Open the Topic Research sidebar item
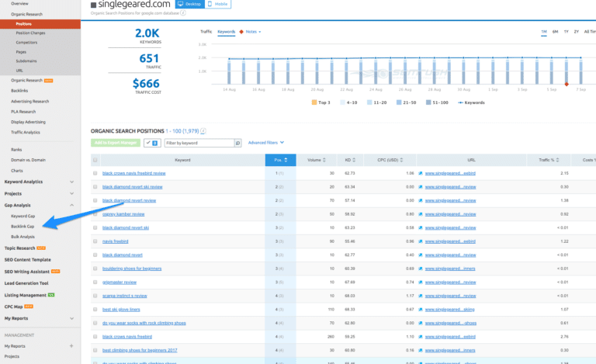This screenshot has height=364, width=596. [x=19, y=248]
